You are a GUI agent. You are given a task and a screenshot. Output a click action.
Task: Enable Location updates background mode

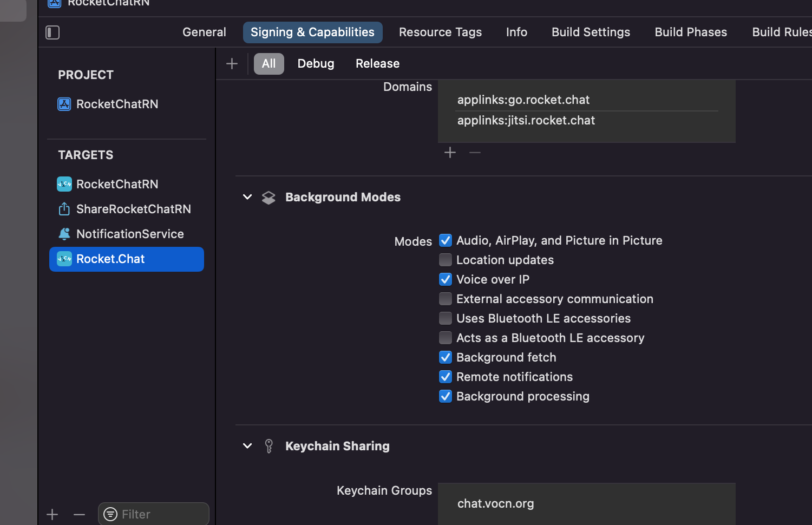[446, 260]
